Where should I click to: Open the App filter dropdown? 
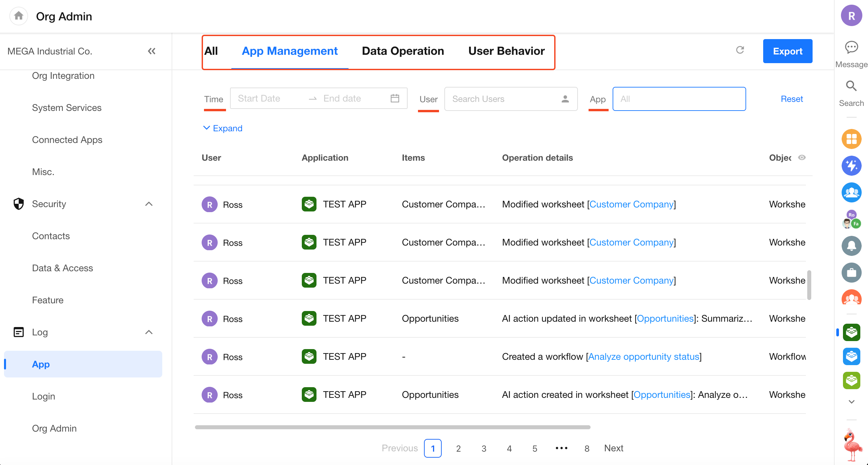point(679,99)
